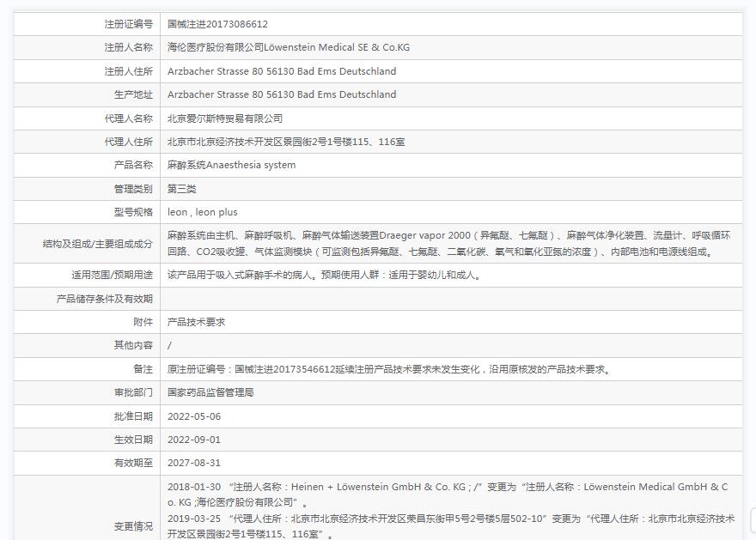Click the 生效日期 label
Screen dimensions: 756x540
133,440
